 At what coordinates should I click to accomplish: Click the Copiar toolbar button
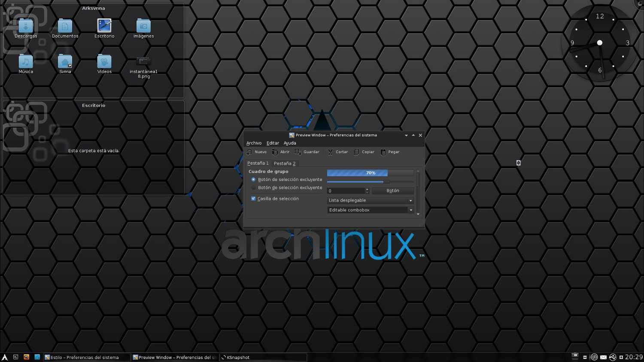(x=364, y=152)
